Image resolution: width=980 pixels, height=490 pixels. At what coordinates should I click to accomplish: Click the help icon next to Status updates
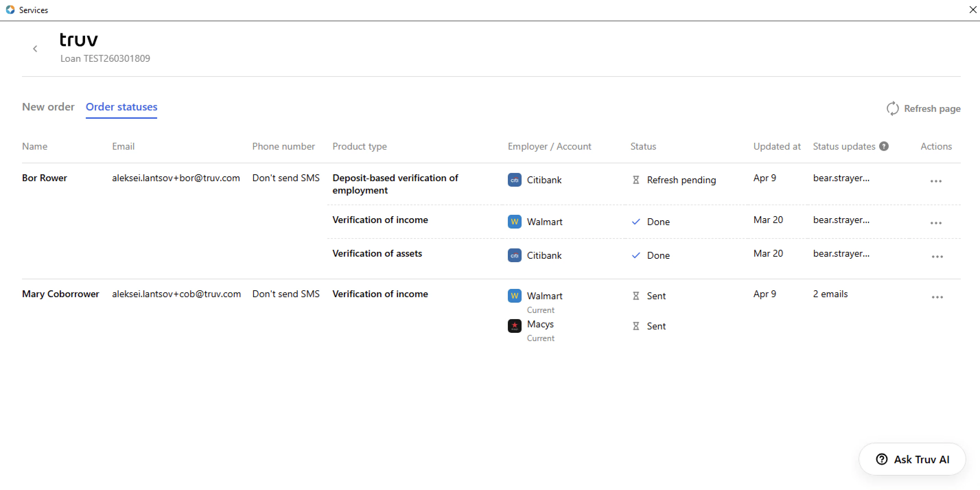(x=884, y=146)
